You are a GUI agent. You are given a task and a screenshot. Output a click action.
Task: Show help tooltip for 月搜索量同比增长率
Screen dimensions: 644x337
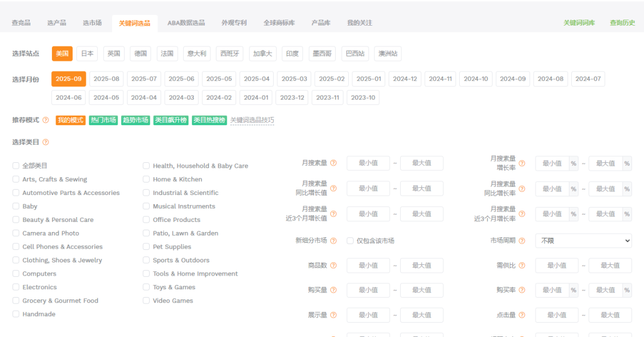click(522, 188)
